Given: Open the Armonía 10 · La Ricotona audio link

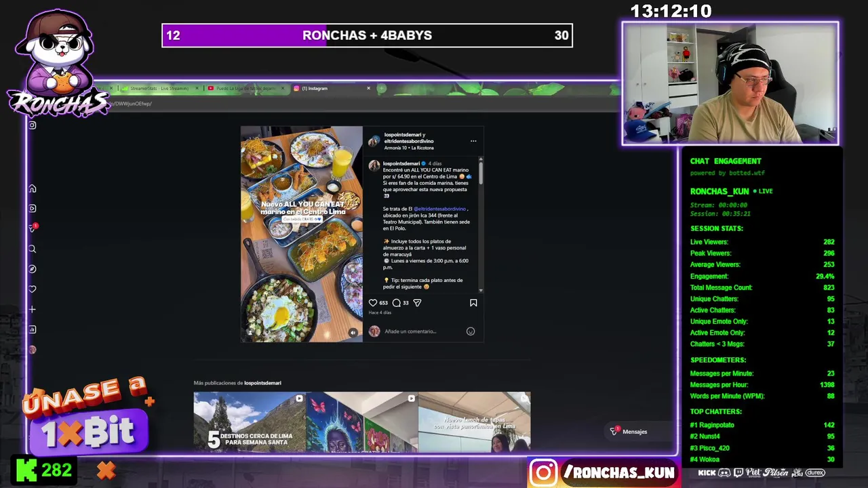Looking at the screenshot, I should pyautogui.click(x=409, y=148).
